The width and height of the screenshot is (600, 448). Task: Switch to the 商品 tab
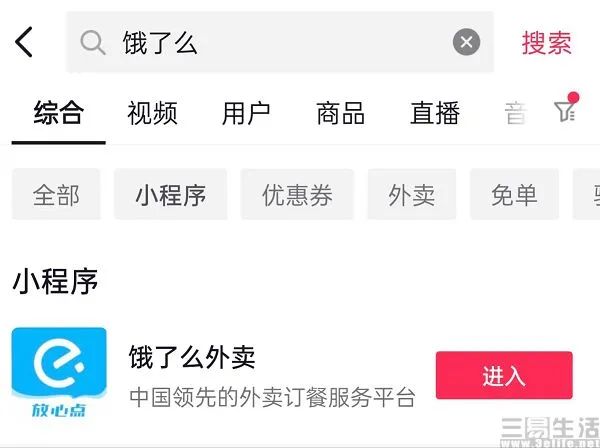coord(340,113)
